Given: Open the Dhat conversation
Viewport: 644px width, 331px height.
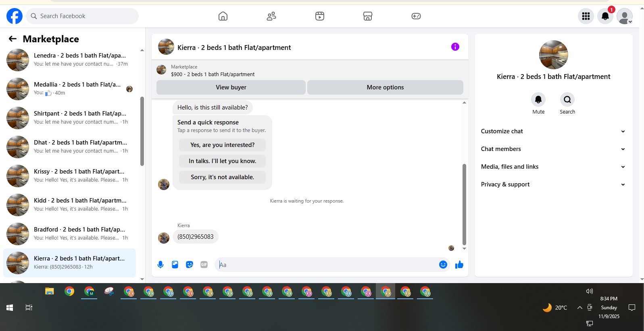Looking at the screenshot, I should (x=69, y=147).
